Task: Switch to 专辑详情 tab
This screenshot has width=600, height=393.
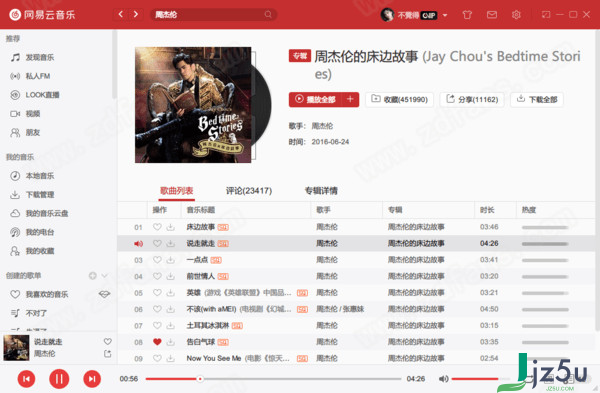Action: pyautogui.click(x=321, y=191)
